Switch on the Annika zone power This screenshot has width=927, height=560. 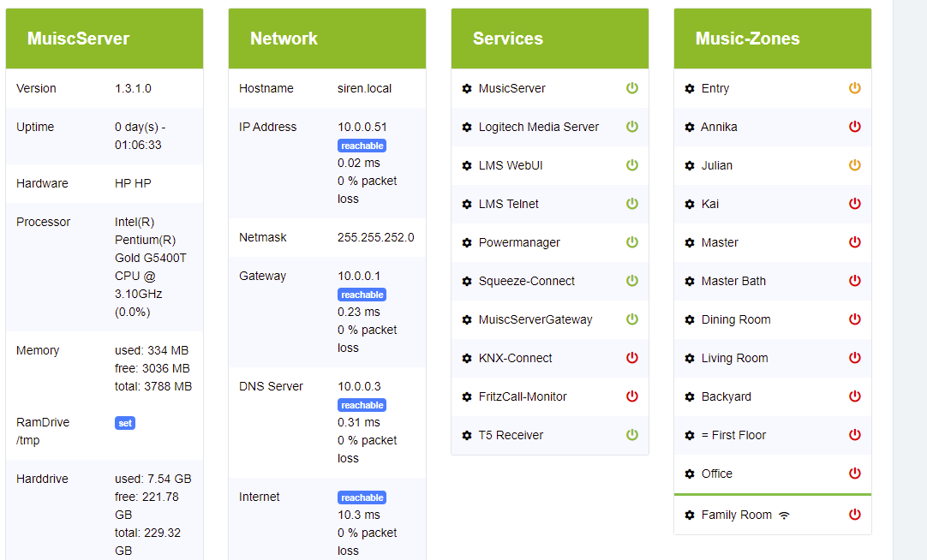point(854,127)
